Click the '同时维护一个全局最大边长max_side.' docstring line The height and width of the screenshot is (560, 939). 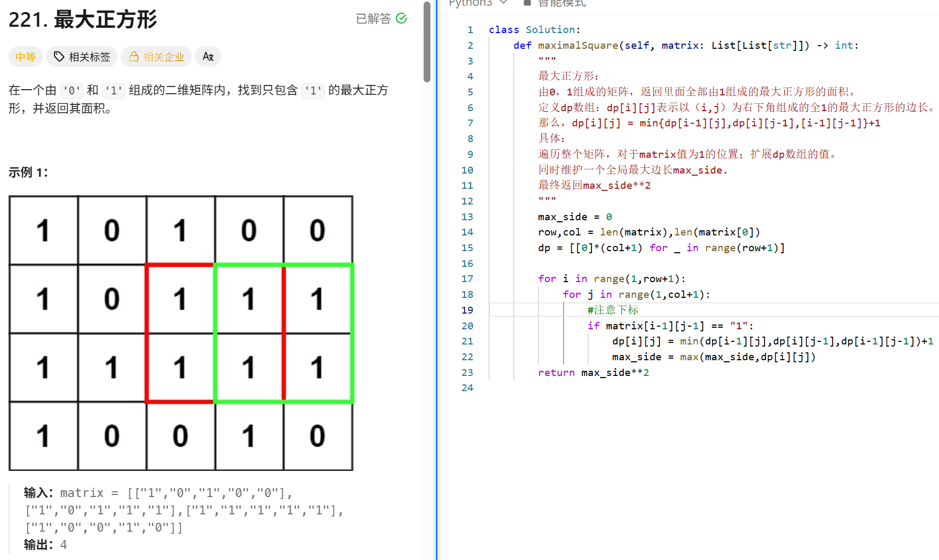(x=632, y=170)
